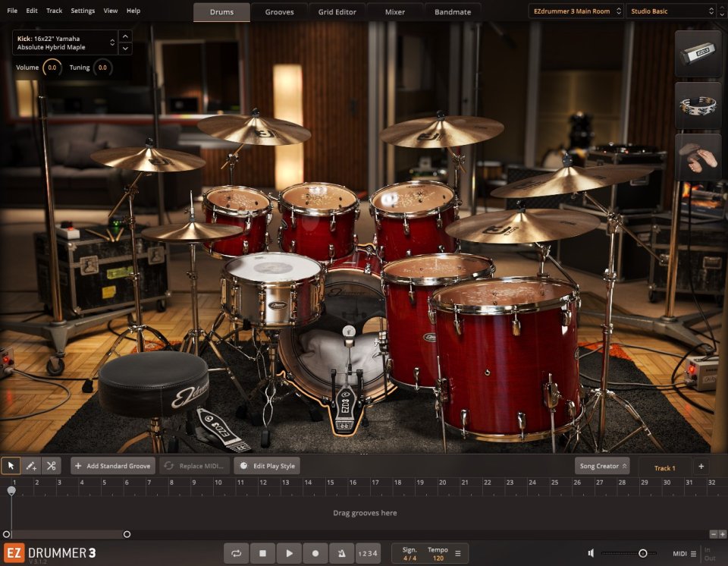Click the hand claps percussion thumbnail

click(698, 157)
